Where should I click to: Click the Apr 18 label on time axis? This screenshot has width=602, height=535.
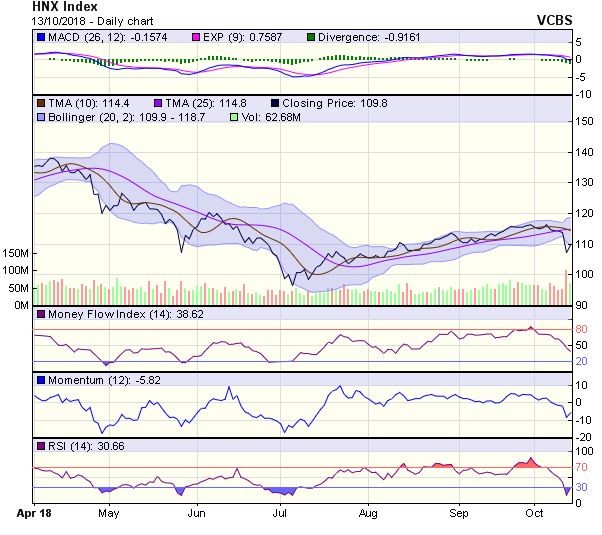[x=36, y=511]
